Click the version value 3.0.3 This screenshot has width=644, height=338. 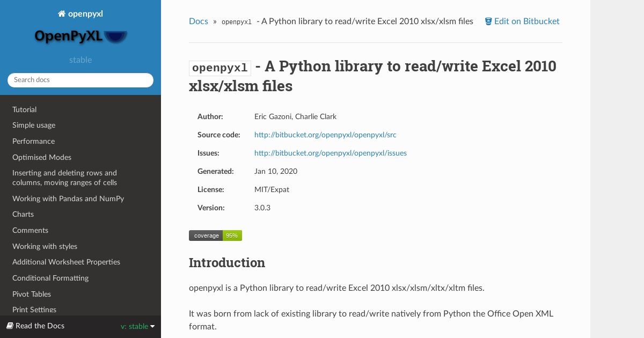pyautogui.click(x=262, y=208)
